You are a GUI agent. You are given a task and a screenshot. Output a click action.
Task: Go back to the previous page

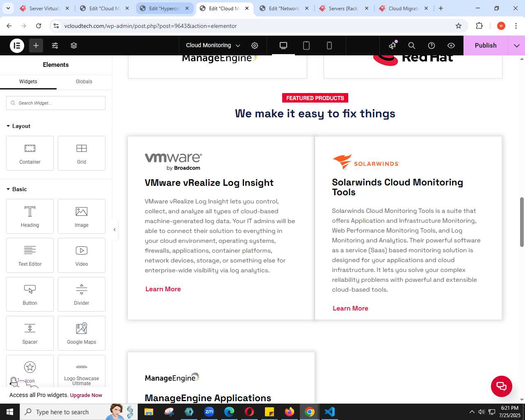[x=9, y=26]
